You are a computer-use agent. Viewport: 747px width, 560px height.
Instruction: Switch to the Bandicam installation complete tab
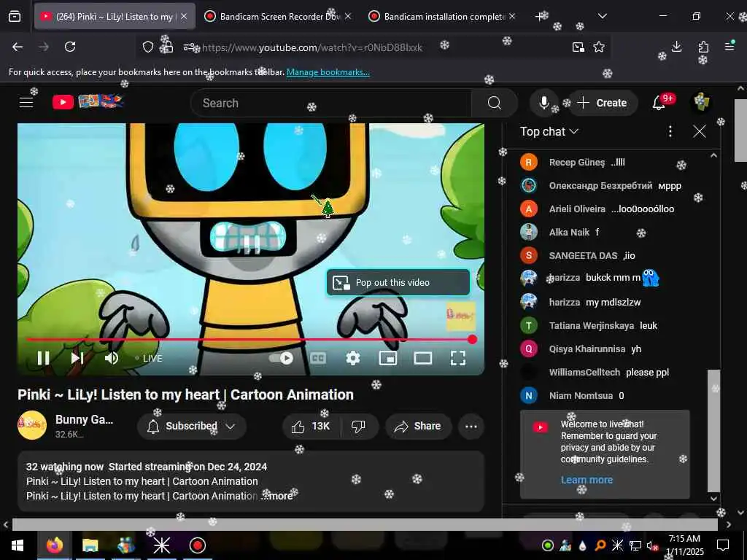pos(443,16)
